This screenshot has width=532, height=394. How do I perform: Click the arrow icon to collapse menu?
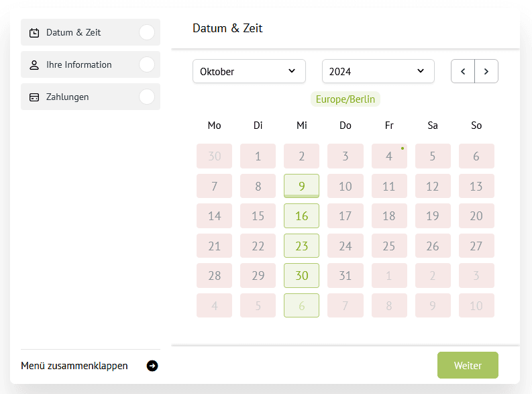tap(152, 366)
